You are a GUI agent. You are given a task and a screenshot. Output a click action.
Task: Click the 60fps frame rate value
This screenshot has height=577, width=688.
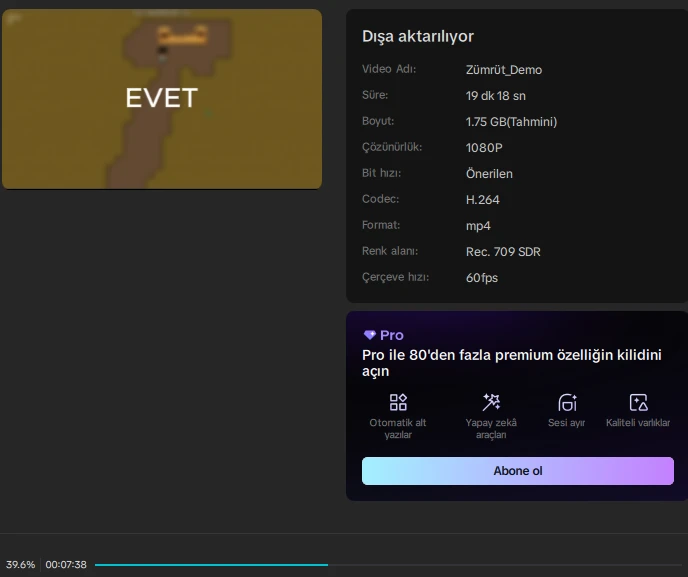coord(482,278)
